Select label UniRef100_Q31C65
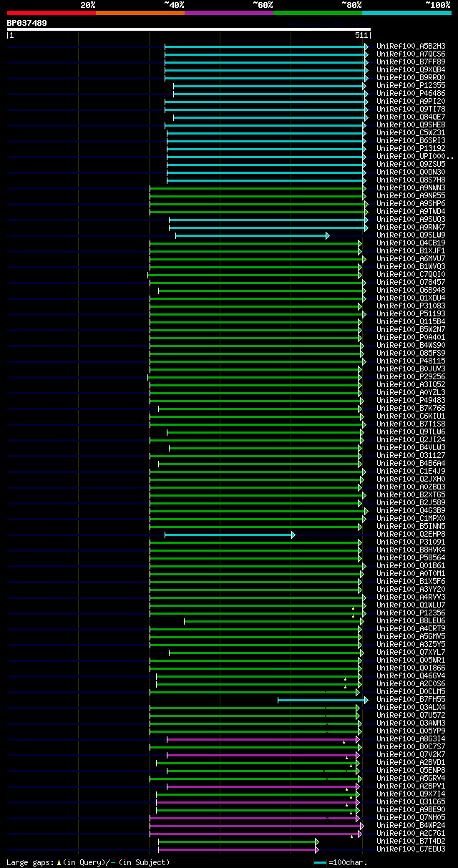 (x=411, y=802)
